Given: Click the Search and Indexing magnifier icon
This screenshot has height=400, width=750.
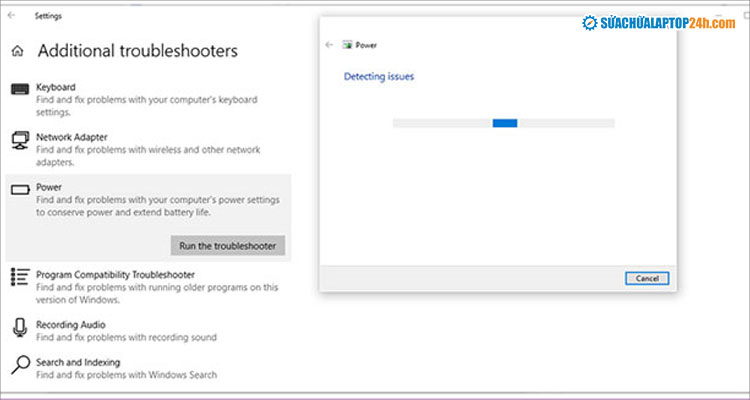Looking at the screenshot, I should [20, 365].
